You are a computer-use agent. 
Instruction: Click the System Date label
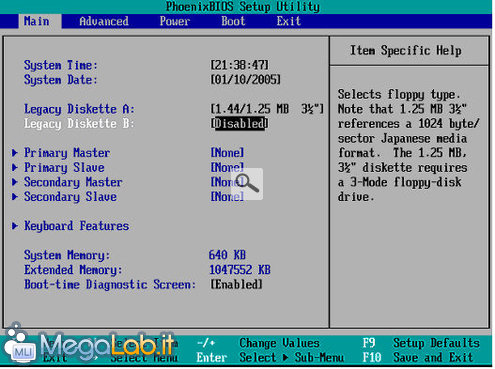(60, 80)
